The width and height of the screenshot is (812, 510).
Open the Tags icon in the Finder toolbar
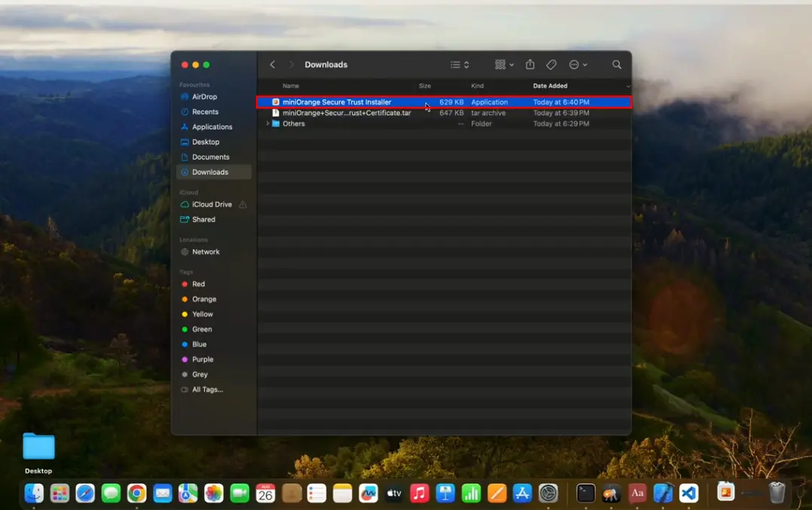[x=551, y=65]
